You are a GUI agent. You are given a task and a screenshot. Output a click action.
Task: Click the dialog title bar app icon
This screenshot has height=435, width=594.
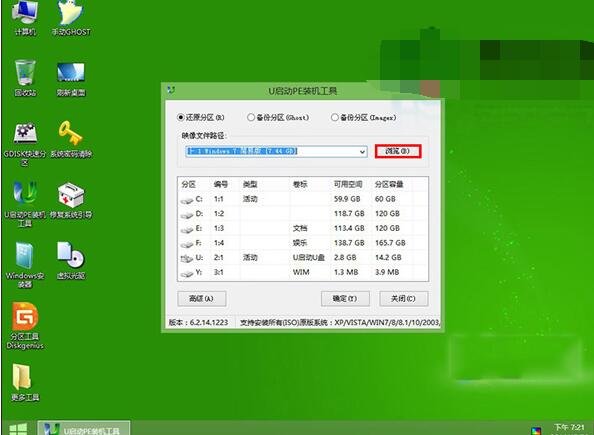[171, 90]
